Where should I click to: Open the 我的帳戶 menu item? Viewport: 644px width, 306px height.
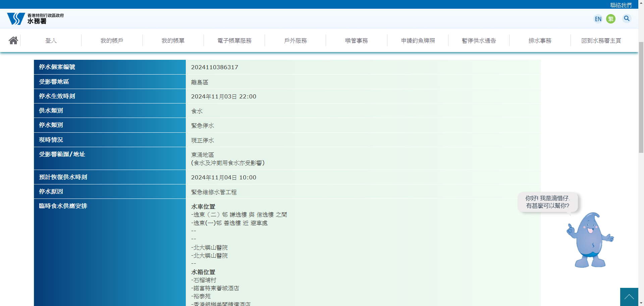coord(112,41)
